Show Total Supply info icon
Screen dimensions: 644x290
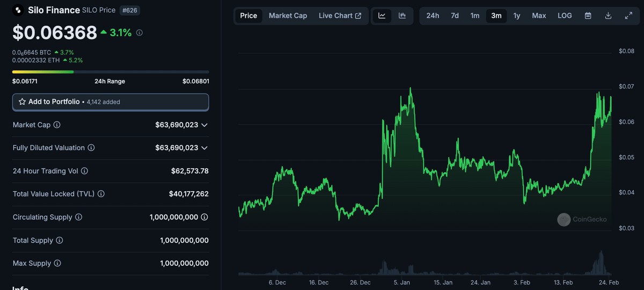tap(60, 240)
